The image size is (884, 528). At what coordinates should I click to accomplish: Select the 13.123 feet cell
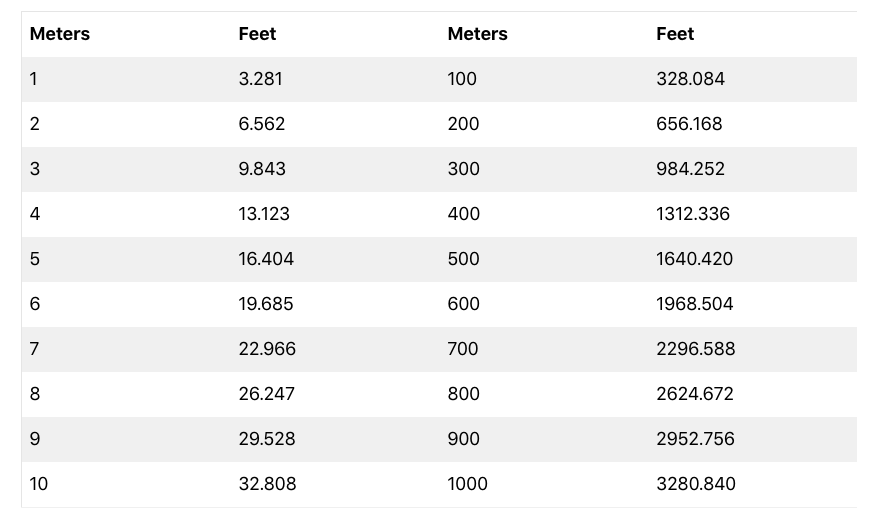pos(264,214)
